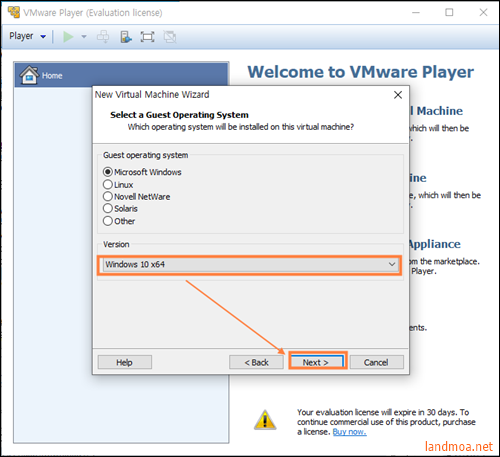
Task: Close the VMware Player window
Action: click(x=483, y=13)
